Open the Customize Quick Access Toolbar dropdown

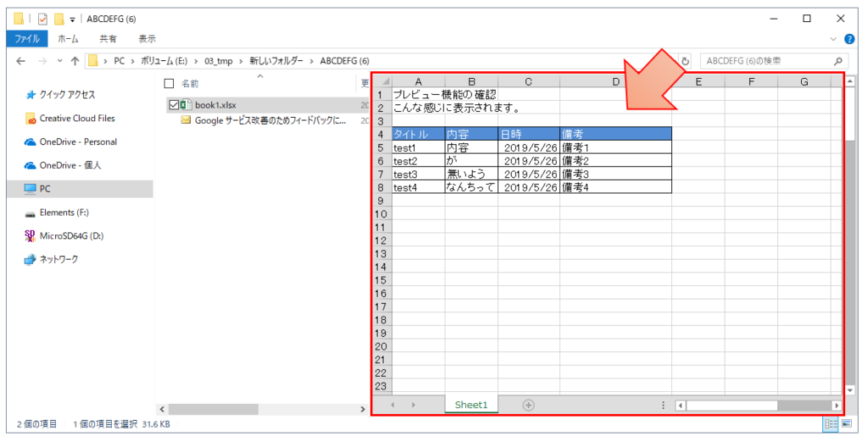click(72, 19)
